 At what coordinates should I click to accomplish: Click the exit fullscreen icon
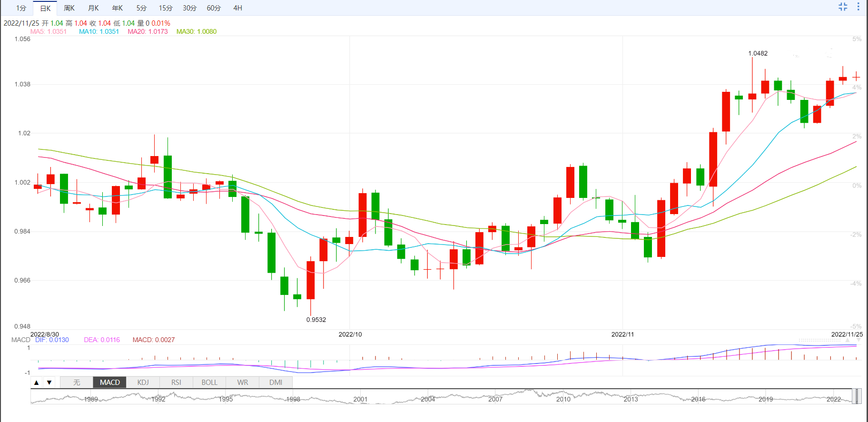(x=843, y=7)
